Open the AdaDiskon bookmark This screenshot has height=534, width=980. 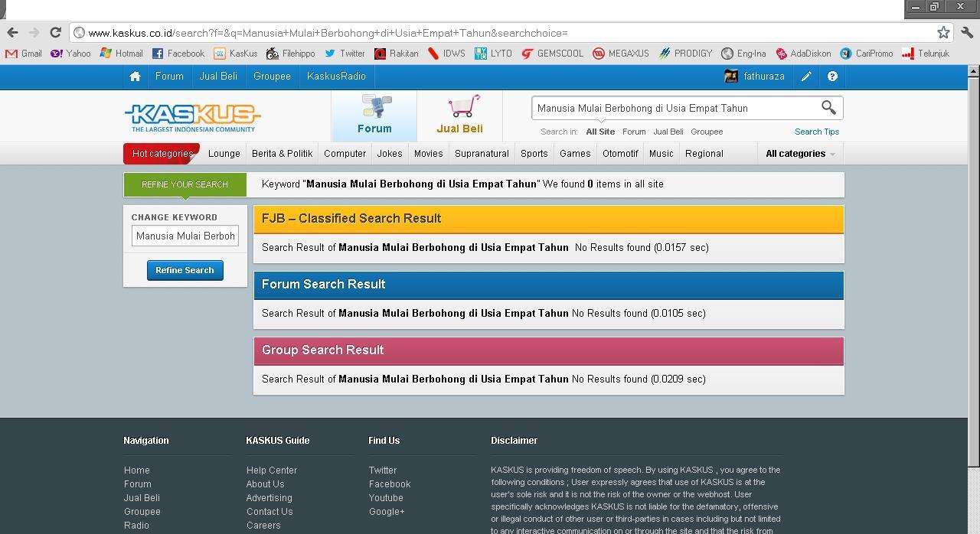[803, 54]
